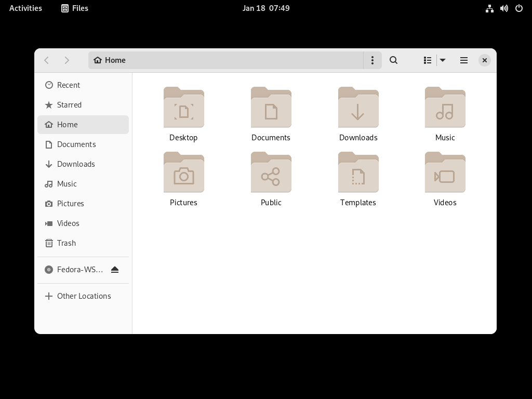This screenshot has width=532, height=399.
Task: Open the hamburger main menu
Action: (464, 60)
